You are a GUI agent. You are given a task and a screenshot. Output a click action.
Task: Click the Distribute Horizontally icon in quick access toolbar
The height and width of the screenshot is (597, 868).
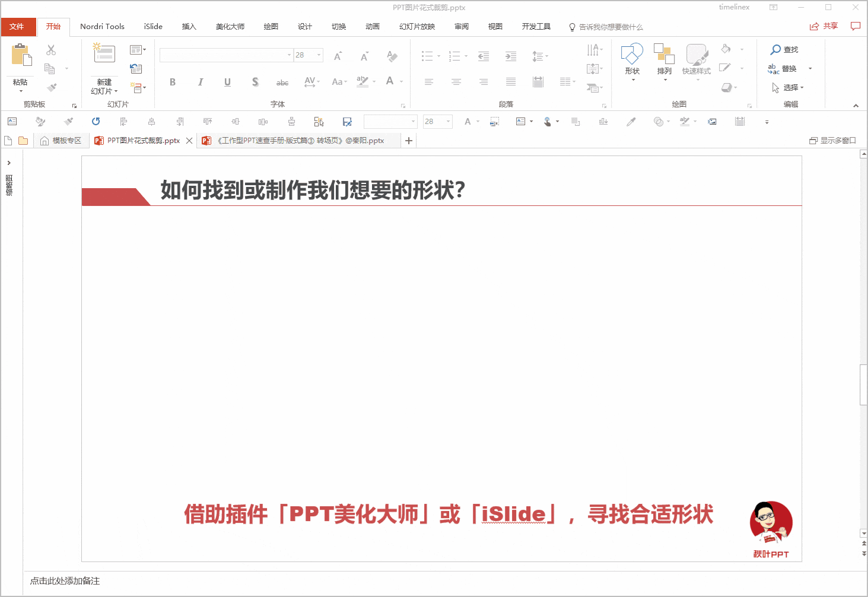pyautogui.click(x=263, y=122)
